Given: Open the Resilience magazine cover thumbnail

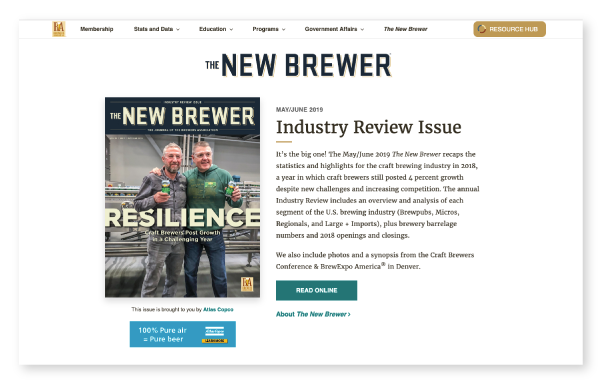Looking at the screenshot, I should tap(183, 197).
